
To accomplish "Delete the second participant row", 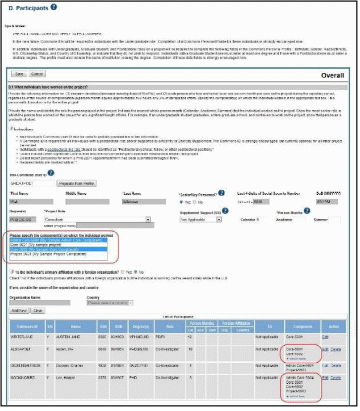I will 336,349.
